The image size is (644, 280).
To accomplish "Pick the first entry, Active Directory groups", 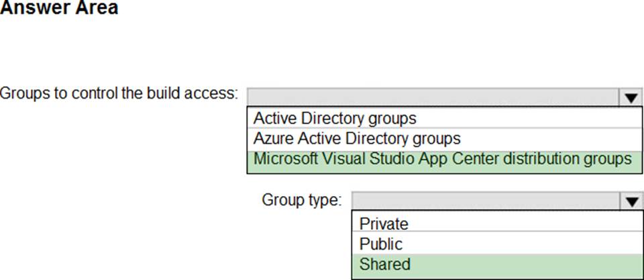I will [x=335, y=118].
